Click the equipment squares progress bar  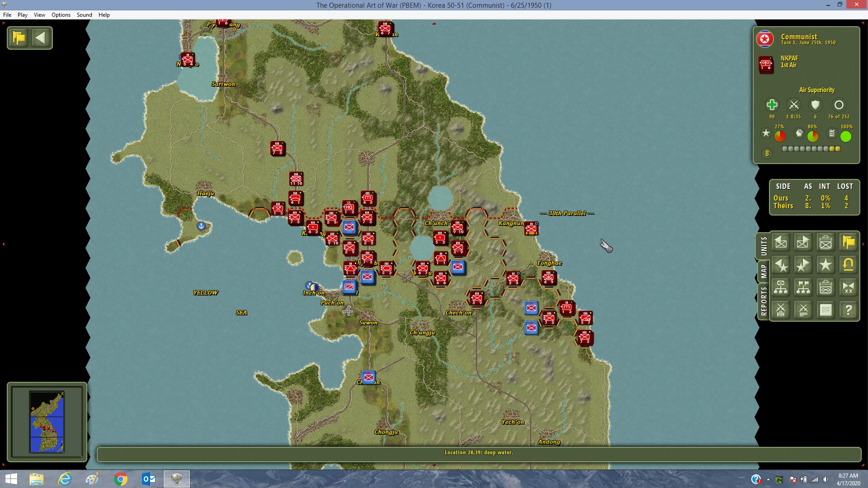pos(811,149)
